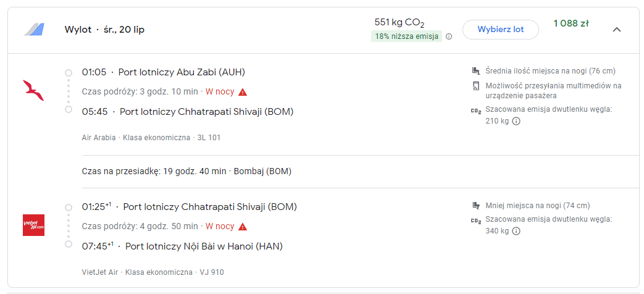The width and height of the screenshot is (644, 294).
Task: Click the multimedia streaming cast icon
Action: [x=476, y=86]
